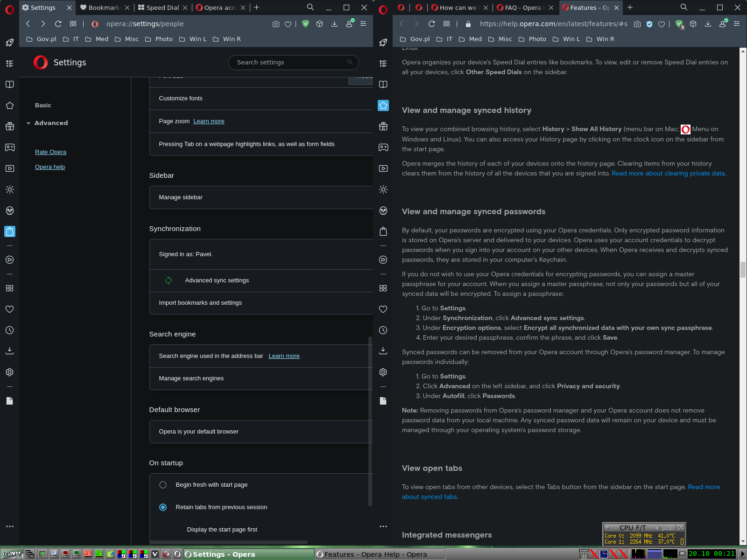The width and height of the screenshot is (747, 560).
Task: Open search tabs magnifier in left window
Action: click(310, 7)
